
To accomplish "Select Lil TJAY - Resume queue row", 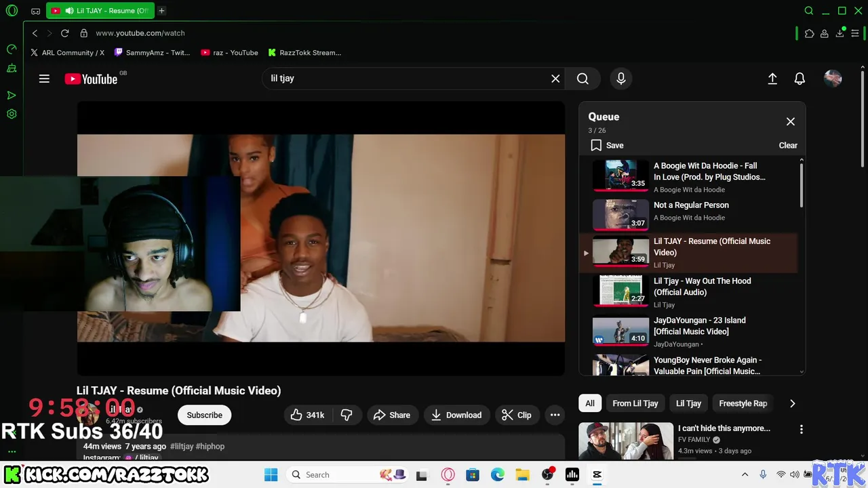I will click(688, 253).
